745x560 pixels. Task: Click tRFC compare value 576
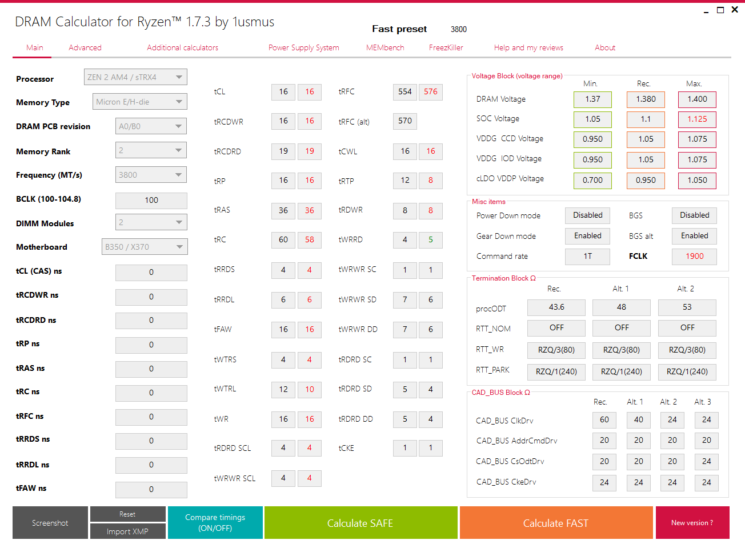[x=431, y=92]
